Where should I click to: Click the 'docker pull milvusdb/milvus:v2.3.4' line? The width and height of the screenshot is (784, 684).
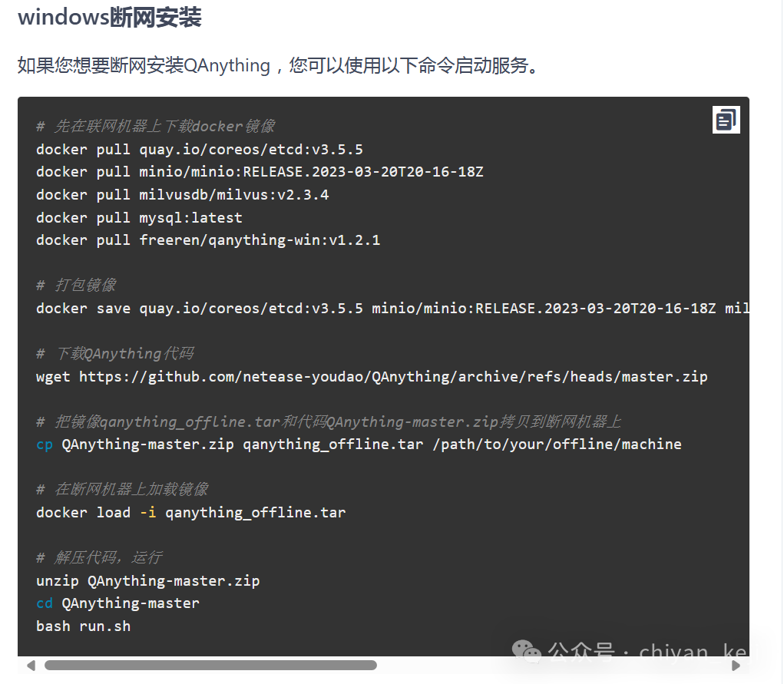183,194
